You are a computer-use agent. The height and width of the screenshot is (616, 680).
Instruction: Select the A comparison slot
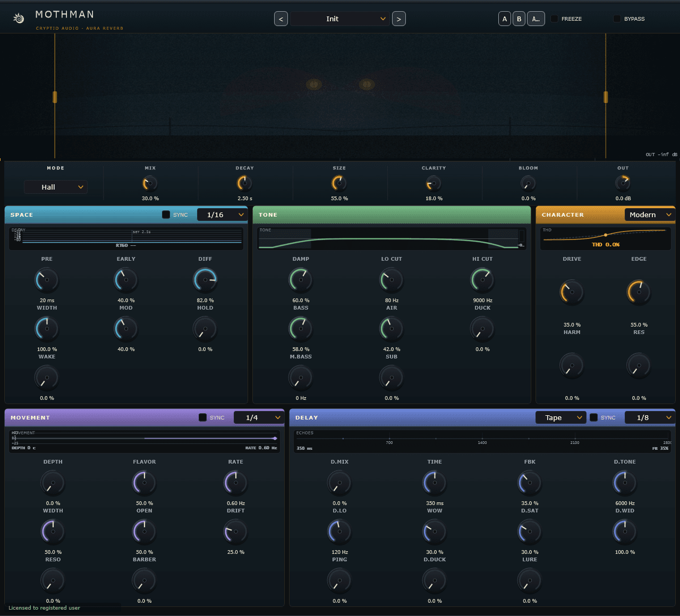(505, 19)
